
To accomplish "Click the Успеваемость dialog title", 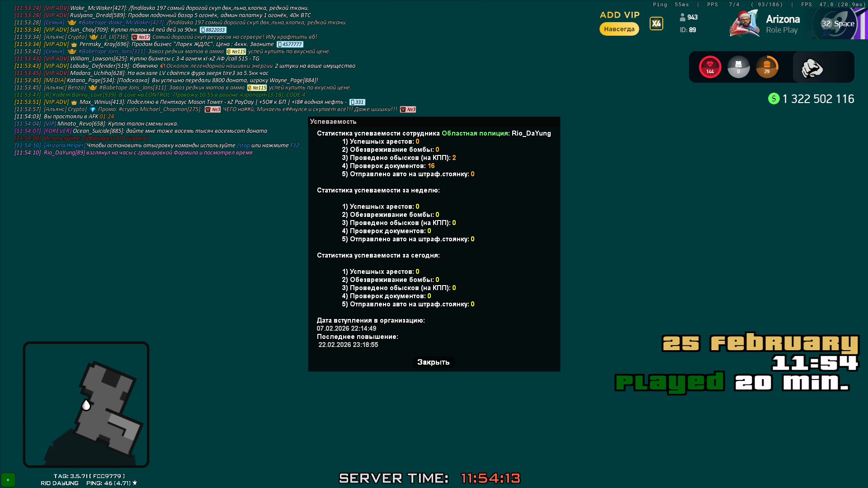I will tap(333, 122).
